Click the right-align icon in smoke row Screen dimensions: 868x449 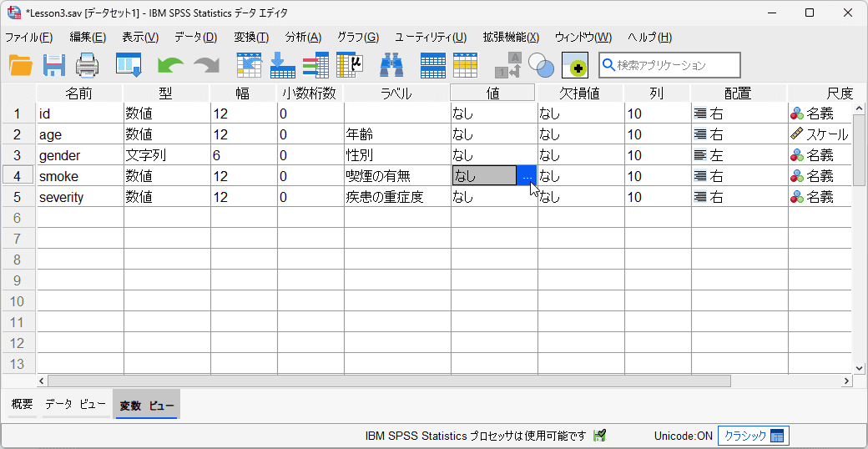[700, 176]
